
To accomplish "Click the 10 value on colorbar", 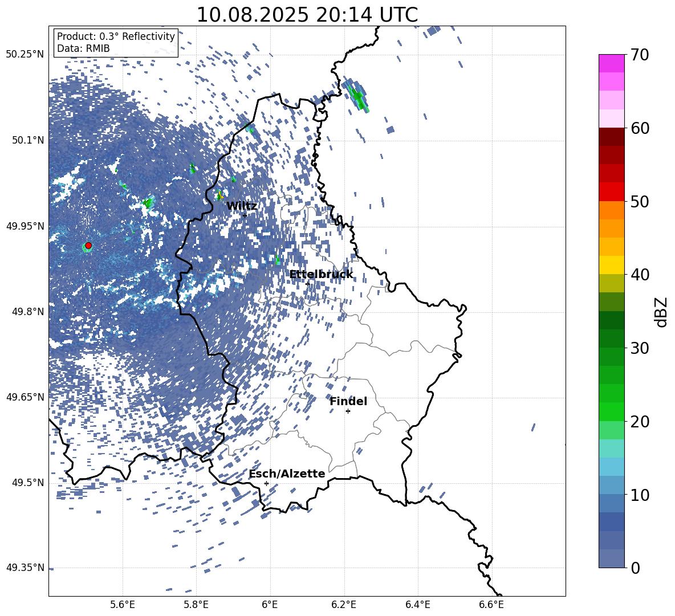I will (x=640, y=495).
